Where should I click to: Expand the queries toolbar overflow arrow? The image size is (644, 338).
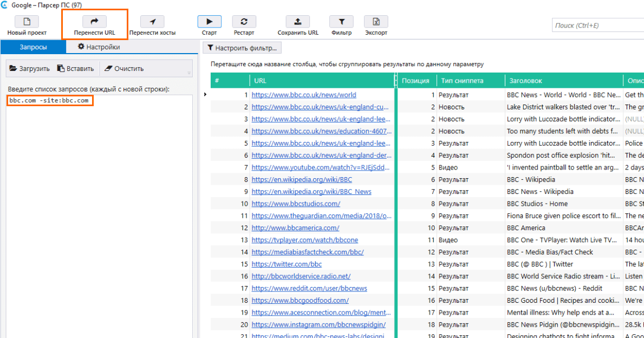coord(189,73)
